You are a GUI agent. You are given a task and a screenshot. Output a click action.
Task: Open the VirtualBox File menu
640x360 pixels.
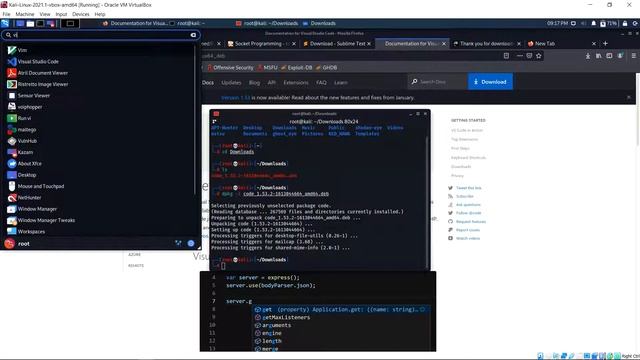(7, 14)
